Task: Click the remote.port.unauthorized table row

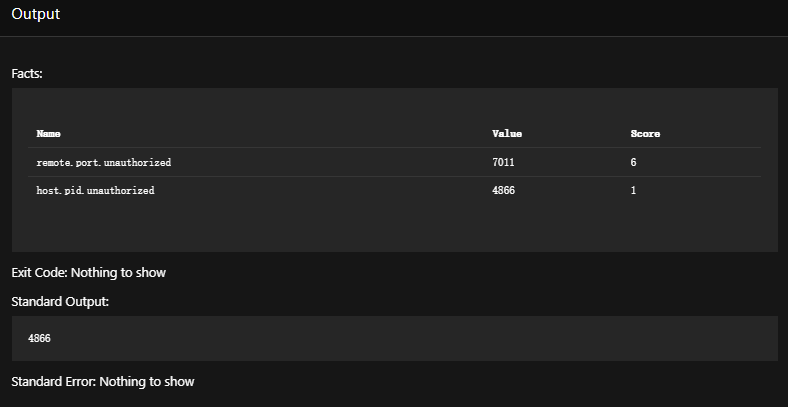Action: 395,162
